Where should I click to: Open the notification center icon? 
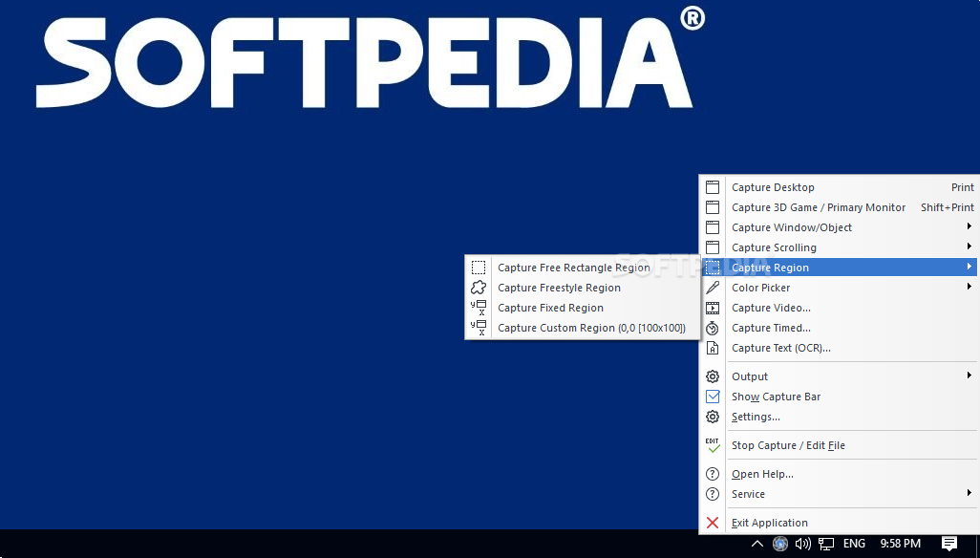pos(949,544)
